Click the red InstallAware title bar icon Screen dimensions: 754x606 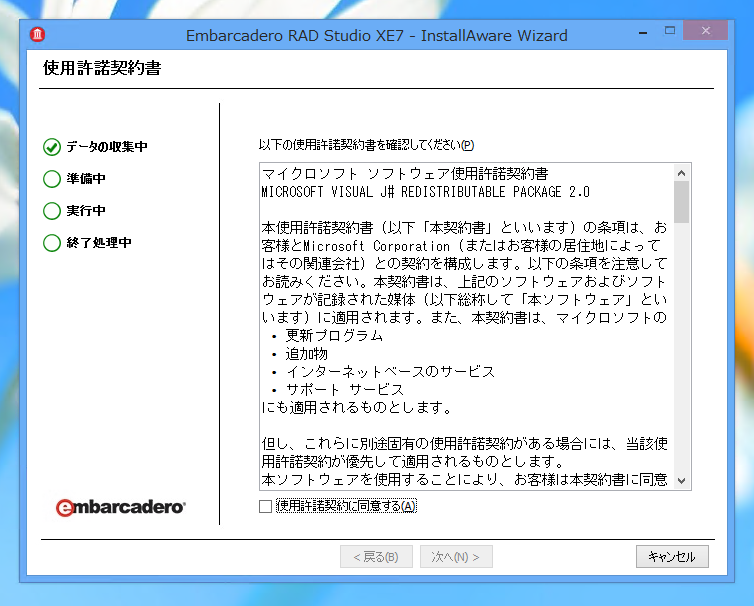(x=38, y=35)
